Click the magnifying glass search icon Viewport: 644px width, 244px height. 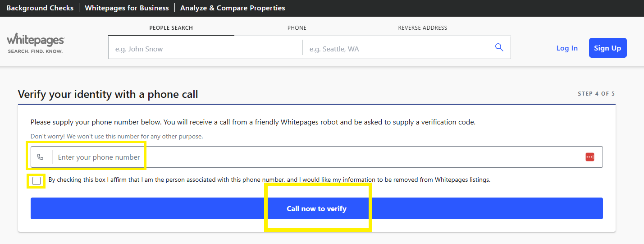[499, 47]
